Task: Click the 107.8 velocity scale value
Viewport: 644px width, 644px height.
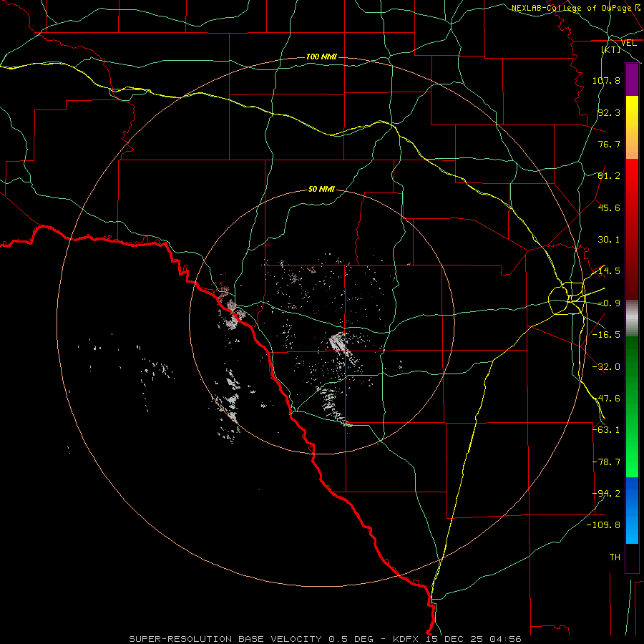Action: 606,80
